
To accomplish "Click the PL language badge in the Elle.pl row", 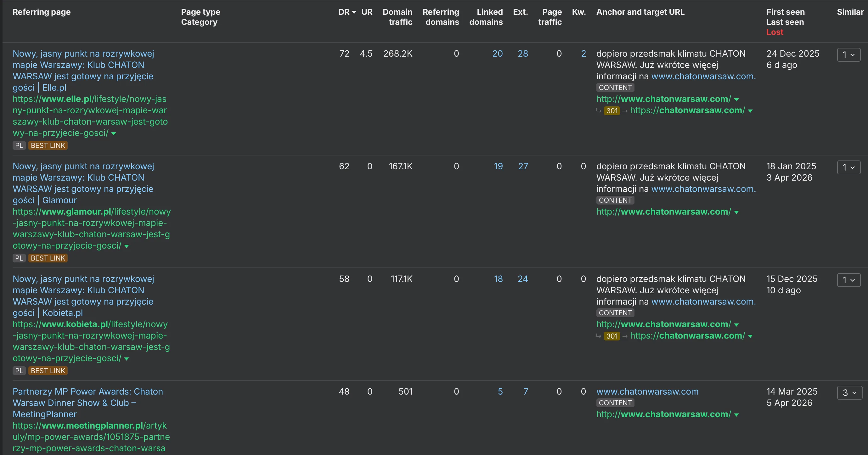I will (19, 145).
